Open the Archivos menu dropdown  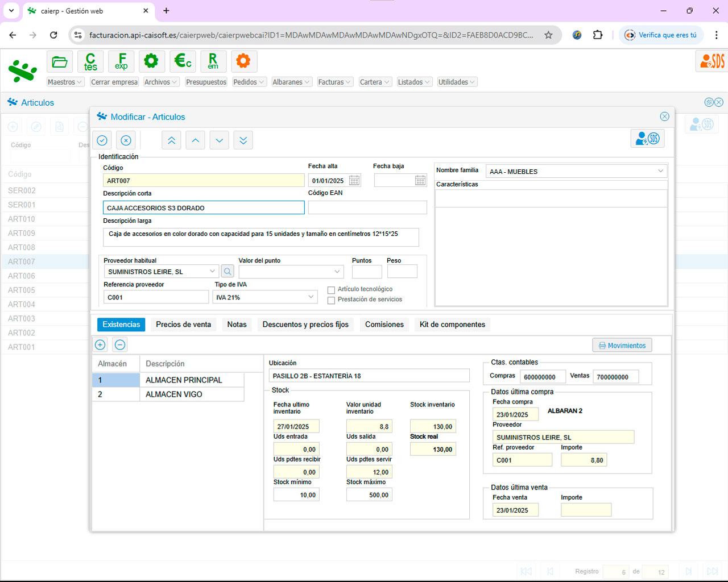point(161,82)
